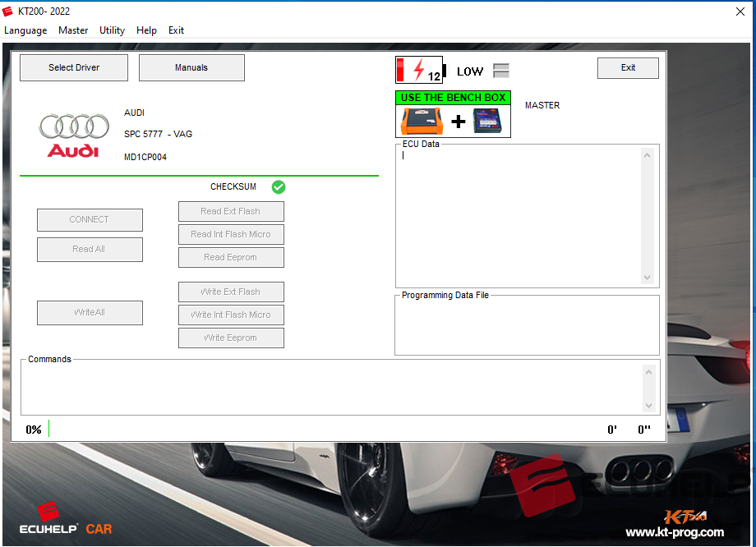Click the CHECKSUM label
The image size is (756, 547).
tap(233, 186)
